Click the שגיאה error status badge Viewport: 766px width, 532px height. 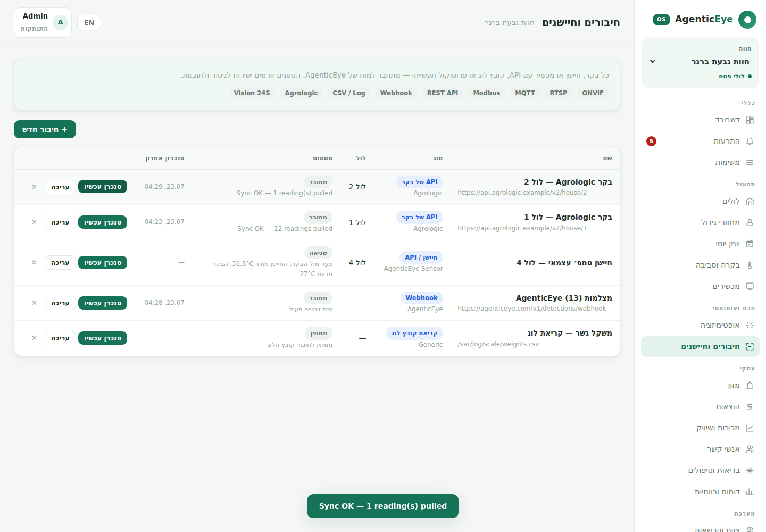pos(318,253)
